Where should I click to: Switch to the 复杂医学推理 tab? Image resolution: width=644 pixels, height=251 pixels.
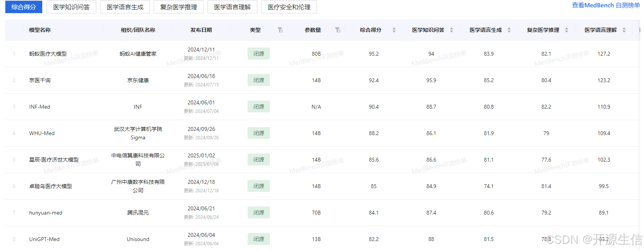point(179,7)
